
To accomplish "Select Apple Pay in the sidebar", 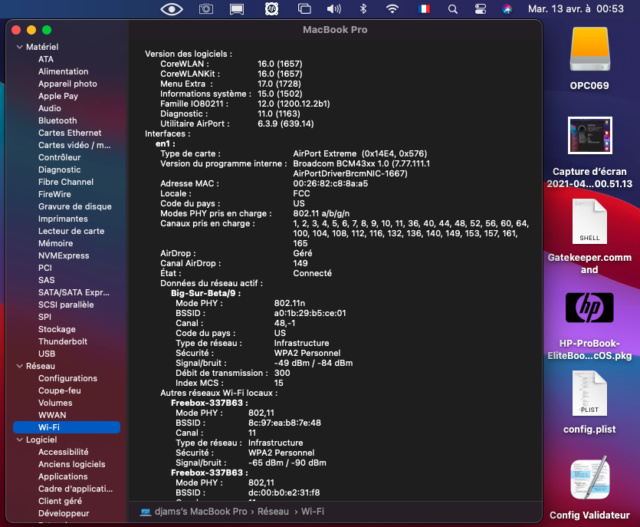I will (58, 96).
